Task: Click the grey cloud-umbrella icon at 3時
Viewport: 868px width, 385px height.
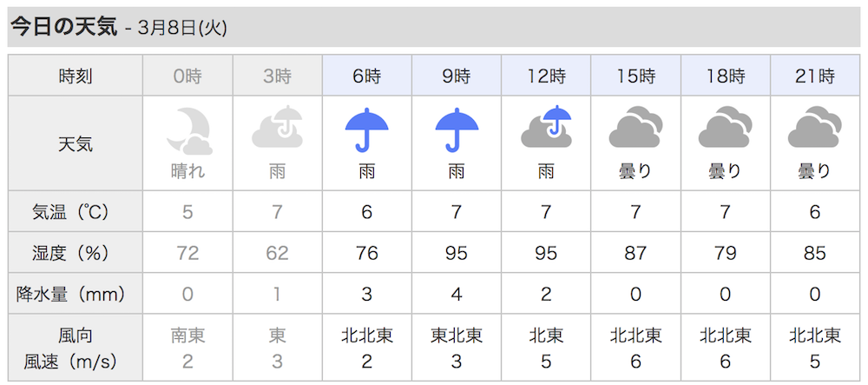Action: tap(278, 127)
